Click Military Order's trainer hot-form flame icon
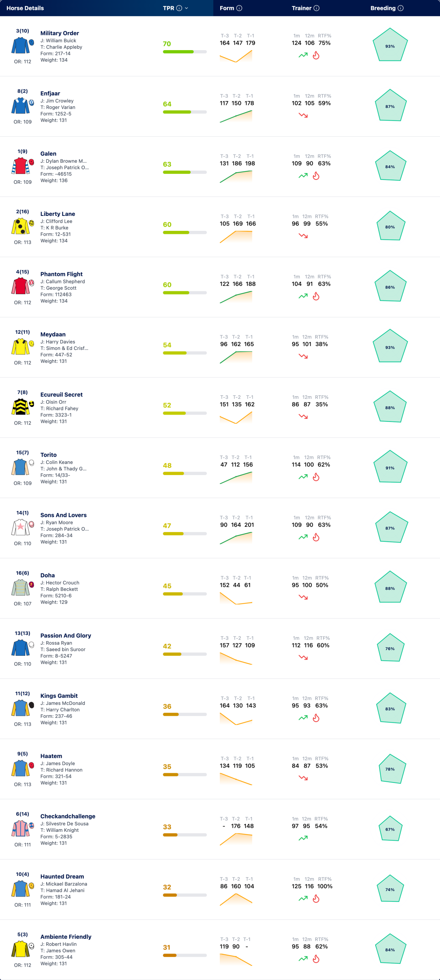The width and height of the screenshot is (440, 980). pos(316,55)
